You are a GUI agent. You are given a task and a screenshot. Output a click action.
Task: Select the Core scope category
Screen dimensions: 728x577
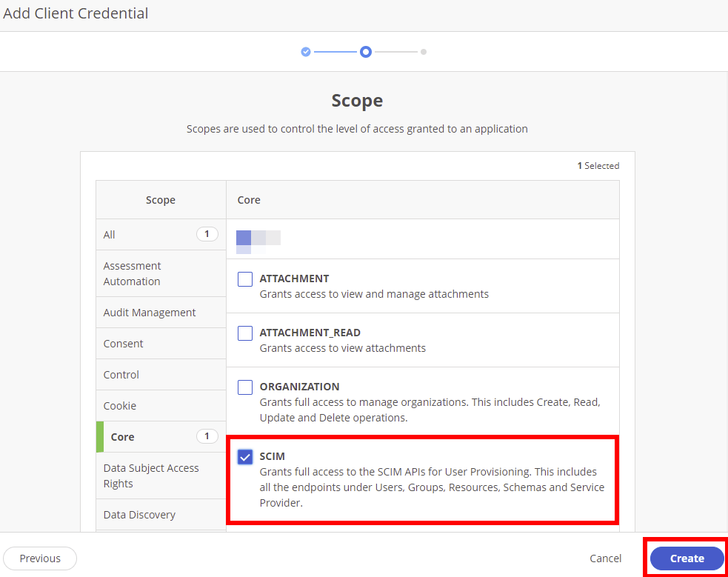pos(161,437)
